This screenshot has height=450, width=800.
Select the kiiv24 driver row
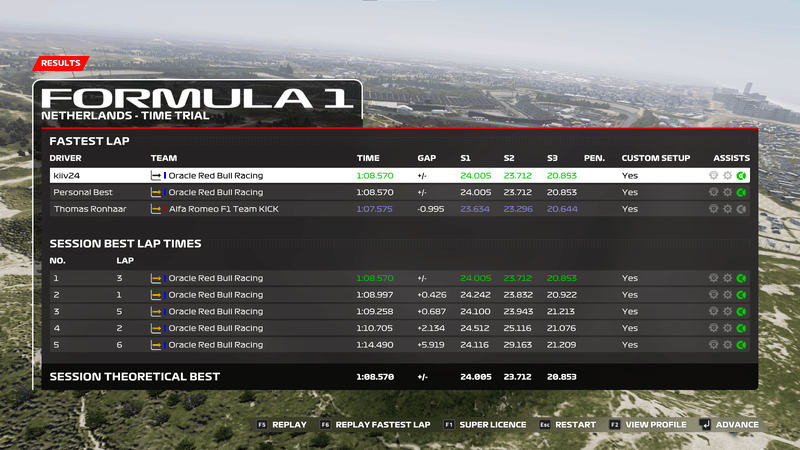coord(399,176)
